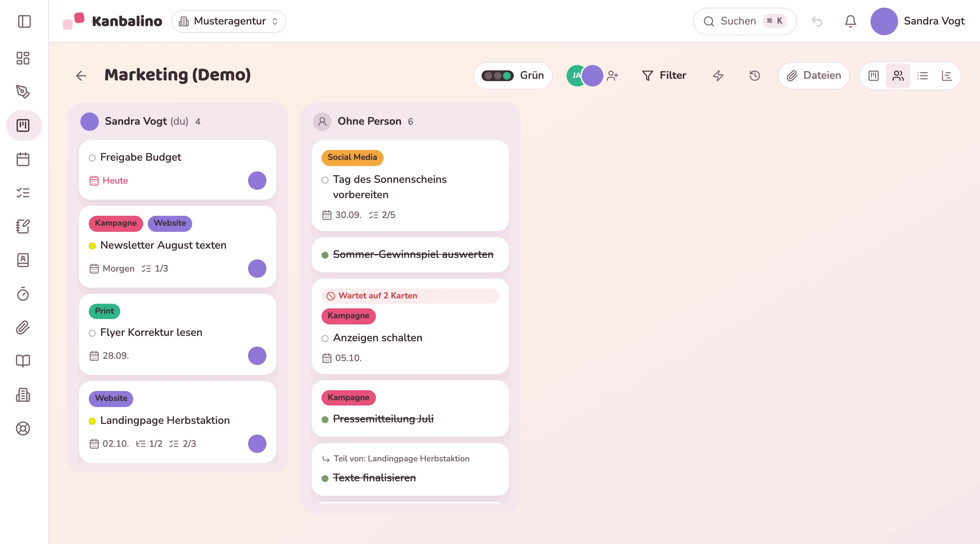Image resolution: width=980 pixels, height=544 pixels.
Task: Open the Dateien files button
Action: point(814,76)
